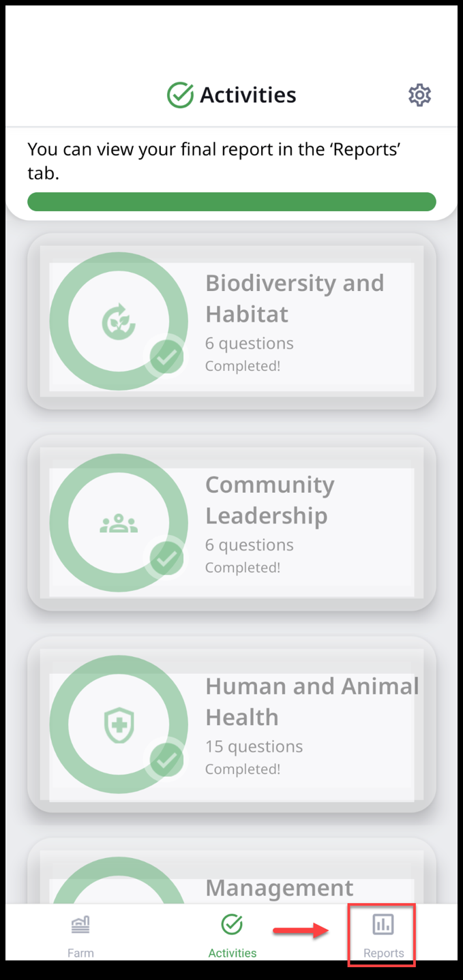463x980 pixels.
Task: Click the Community Leadership completed checkmark badge
Action: pos(167,558)
